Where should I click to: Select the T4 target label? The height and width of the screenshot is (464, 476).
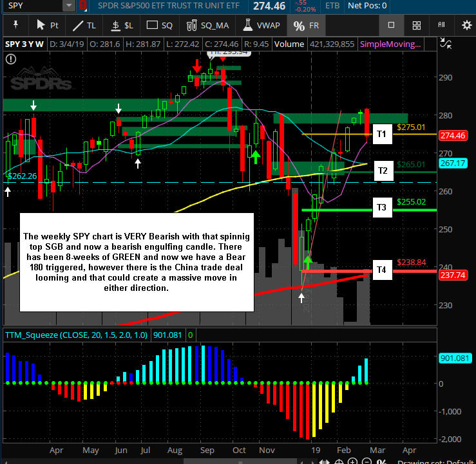382,270
